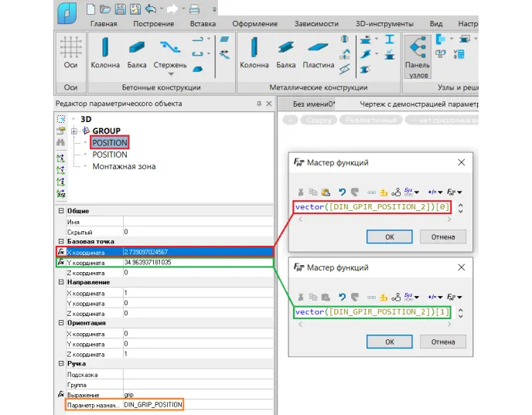Collapse the Общие property section
The width and height of the screenshot is (532, 415).
(61, 210)
